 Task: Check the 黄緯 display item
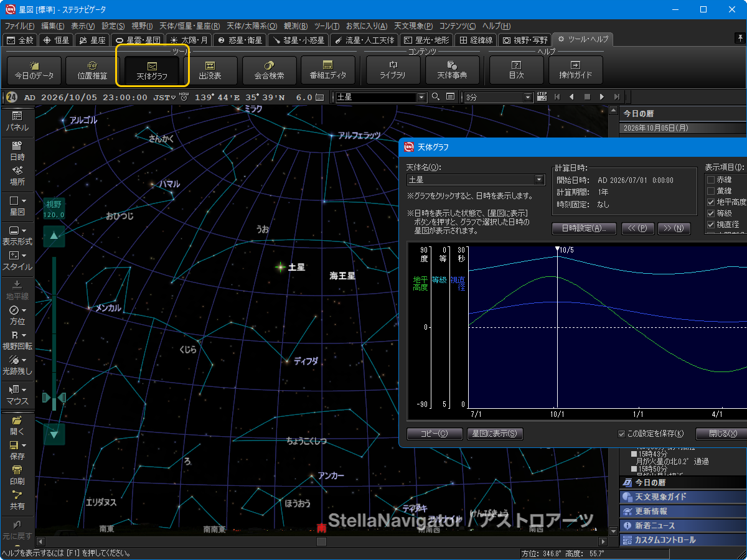point(711,191)
